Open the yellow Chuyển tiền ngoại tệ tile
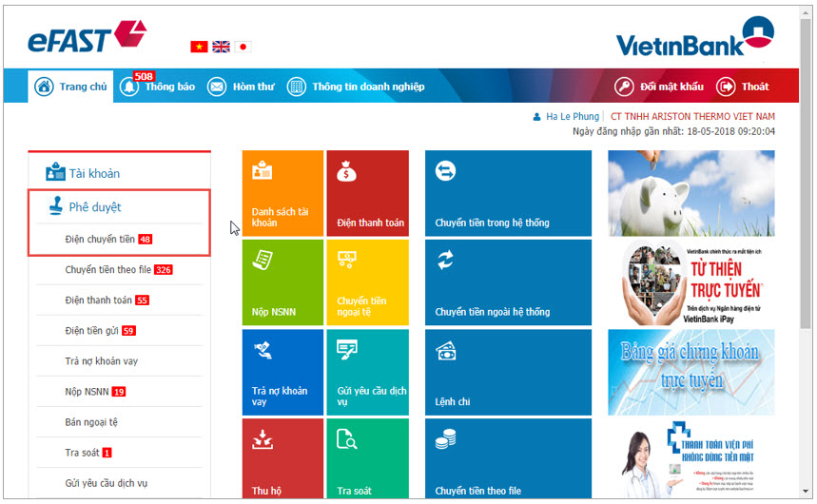 coord(367,281)
